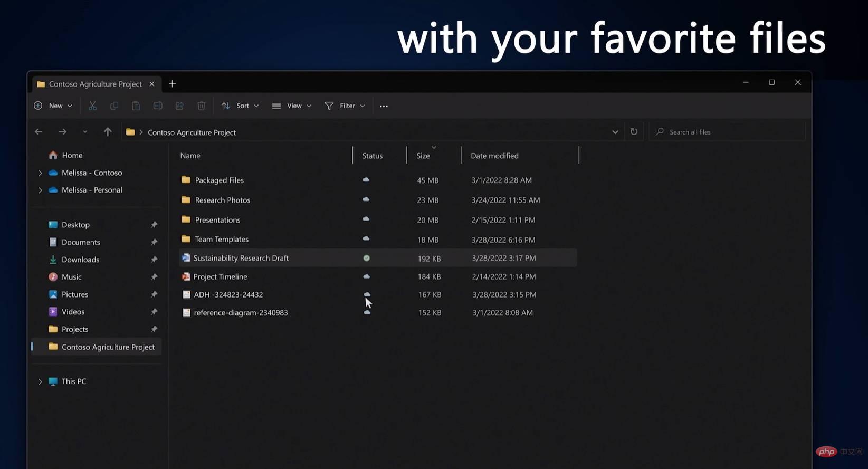Click the Rename icon in toolbar
The image size is (868, 469).
click(158, 106)
